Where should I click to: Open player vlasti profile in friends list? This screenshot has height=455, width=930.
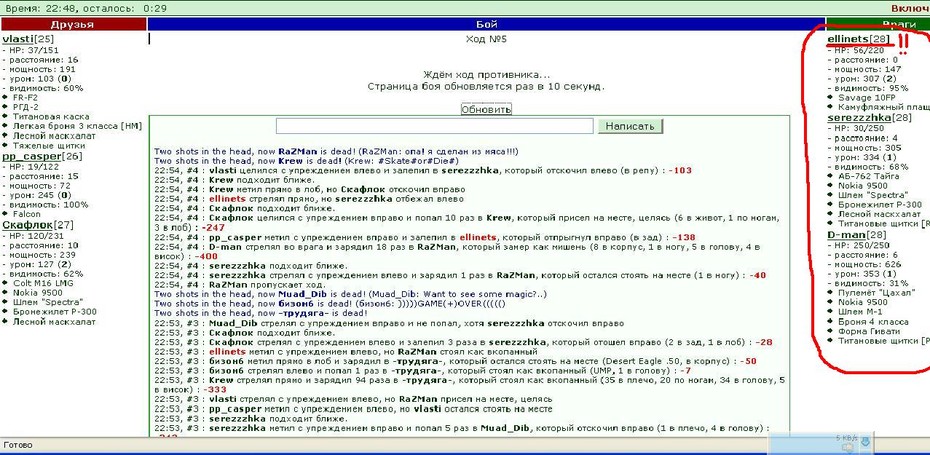(18, 39)
